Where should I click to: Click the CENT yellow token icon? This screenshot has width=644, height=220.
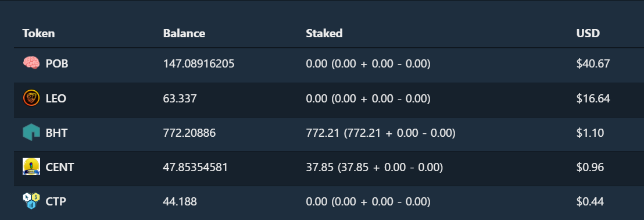31,167
